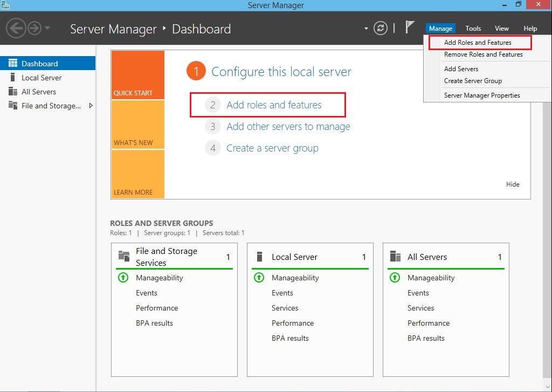This screenshot has height=392, width=552.
Task: Click the Manageability indicator under File and Storage Services
Action: point(122,278)
